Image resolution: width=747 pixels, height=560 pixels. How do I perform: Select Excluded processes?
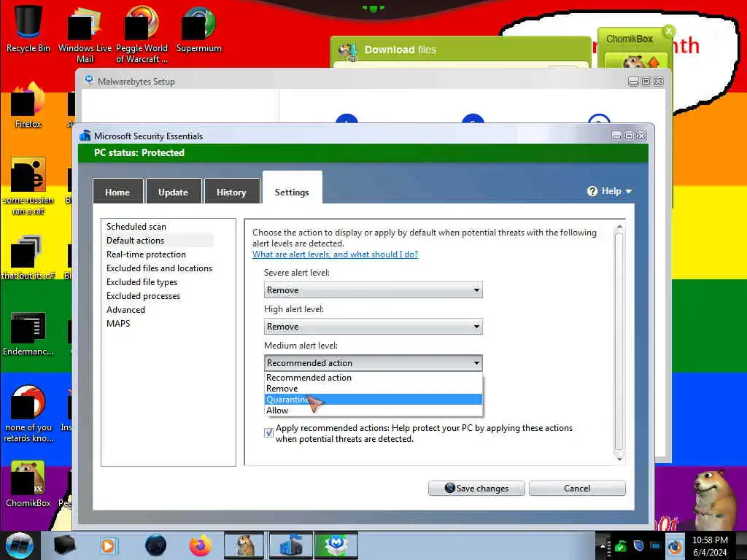coord(144,296)
